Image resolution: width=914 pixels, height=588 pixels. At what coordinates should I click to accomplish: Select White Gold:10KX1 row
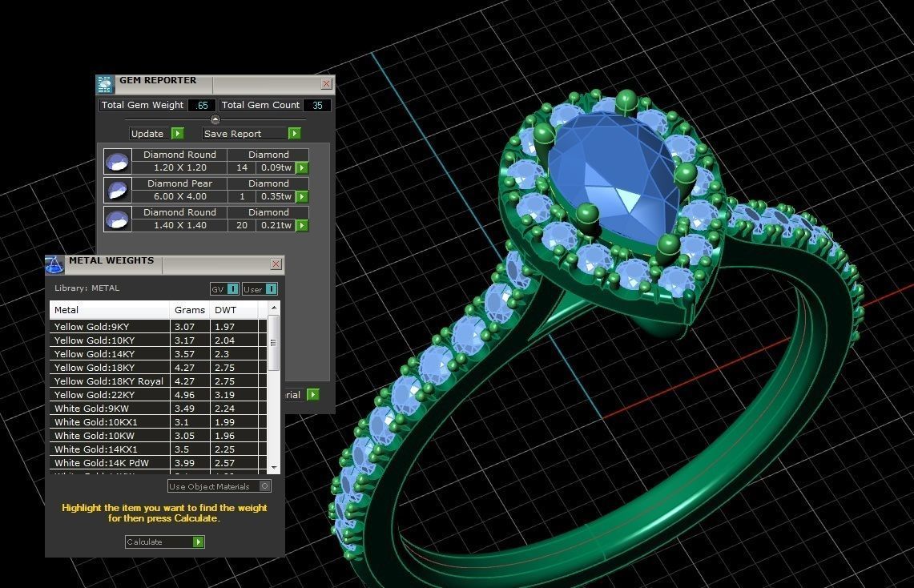coord(158,422)
